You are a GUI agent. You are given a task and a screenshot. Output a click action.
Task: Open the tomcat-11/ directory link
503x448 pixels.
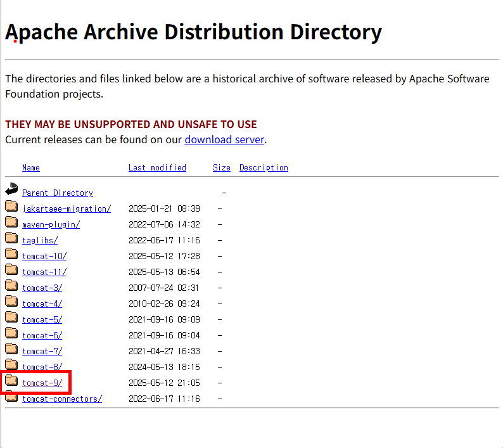click(x=44, y=272)
